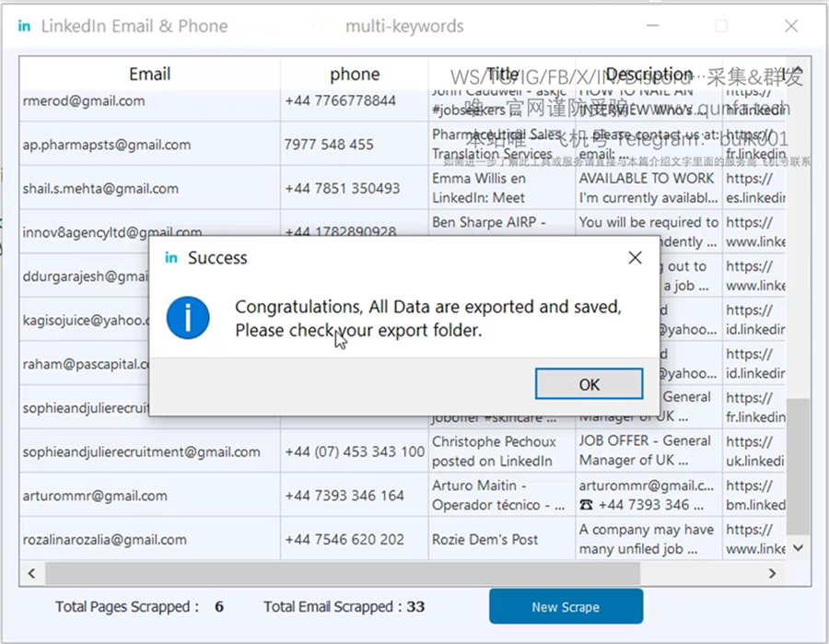Close the Success dialog with X
Image resolution: width=829 pixels, height=644 pixels.
635,258
